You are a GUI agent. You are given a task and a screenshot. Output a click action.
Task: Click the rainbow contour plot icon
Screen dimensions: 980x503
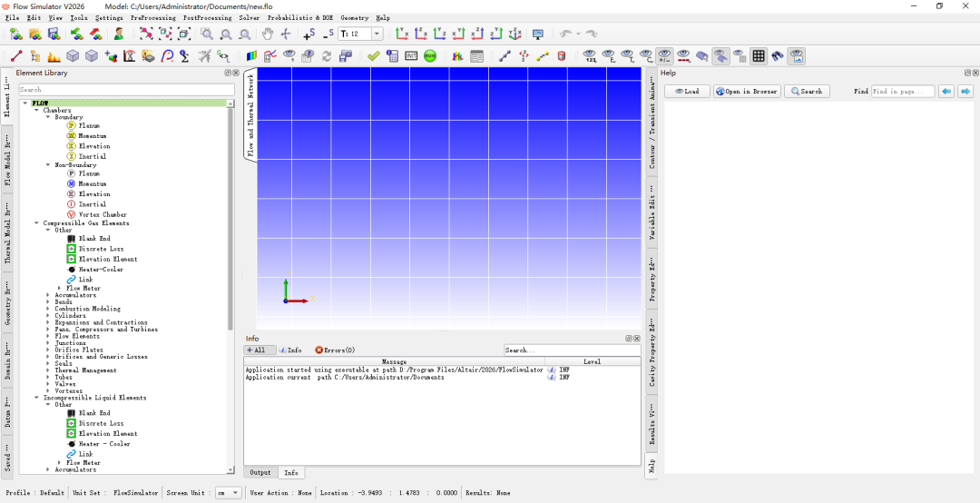pos(251,56)
